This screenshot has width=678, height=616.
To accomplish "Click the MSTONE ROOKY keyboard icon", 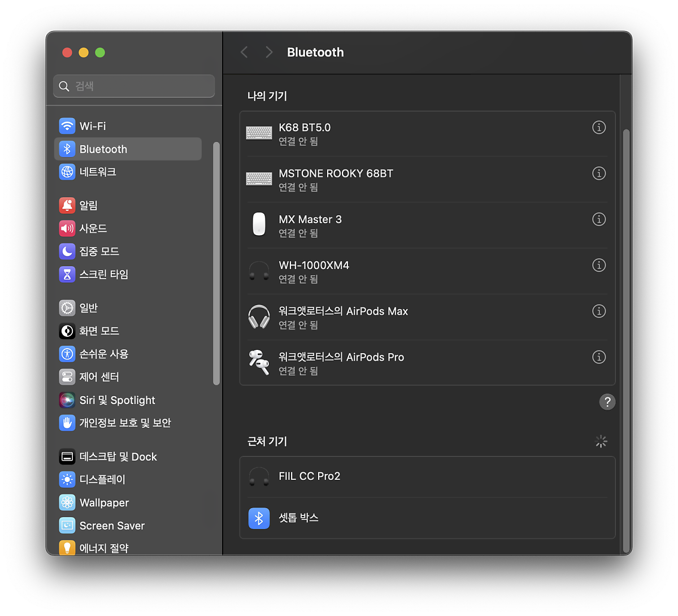I will click(259, 179).
